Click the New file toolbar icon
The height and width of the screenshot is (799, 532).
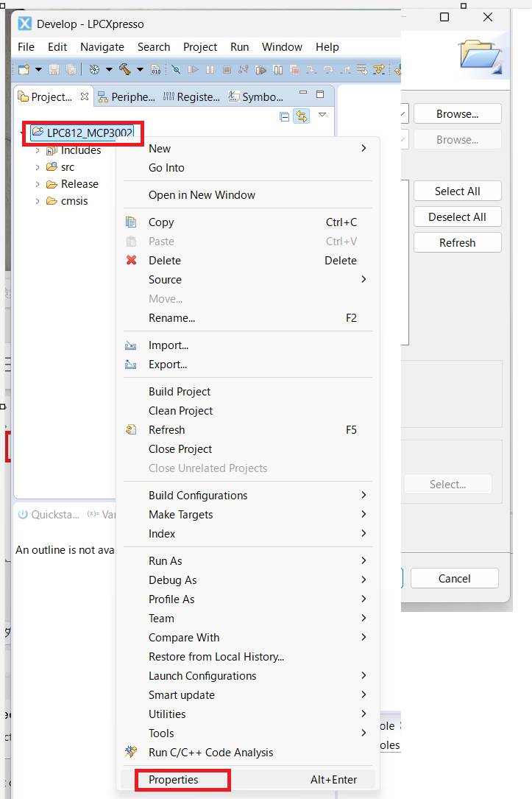[x=24, y=70]
